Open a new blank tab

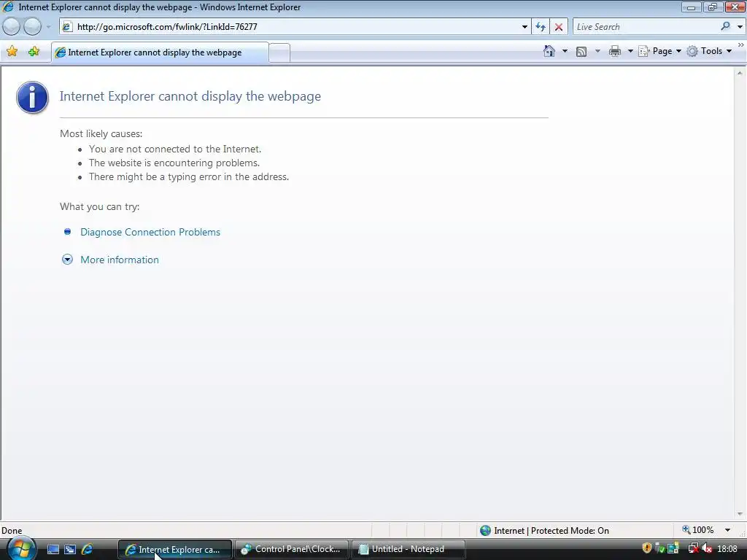tap(279, 52)
